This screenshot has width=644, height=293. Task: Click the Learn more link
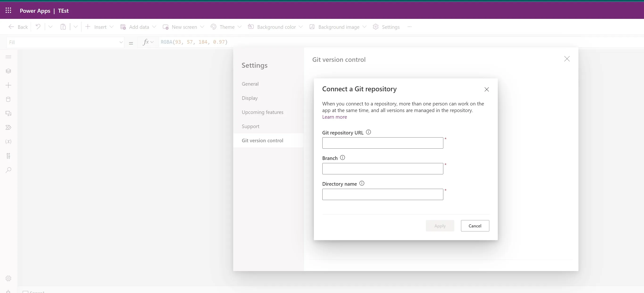pos(334,117)
